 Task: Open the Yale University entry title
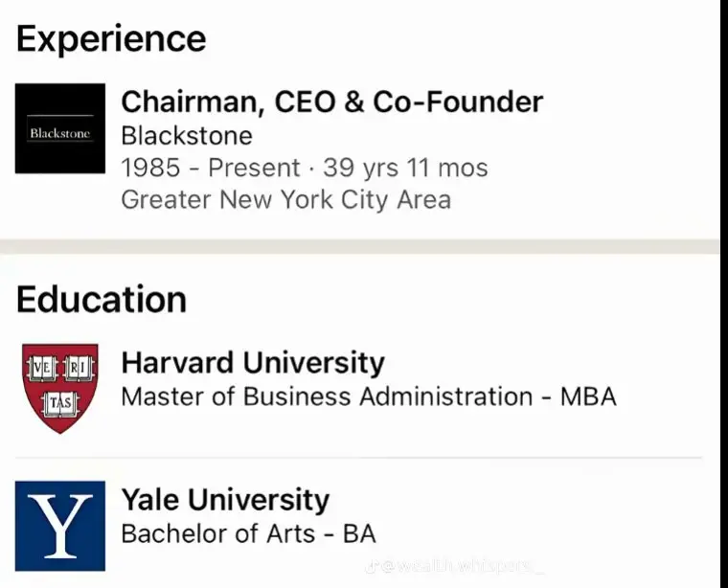coord(224,499)
